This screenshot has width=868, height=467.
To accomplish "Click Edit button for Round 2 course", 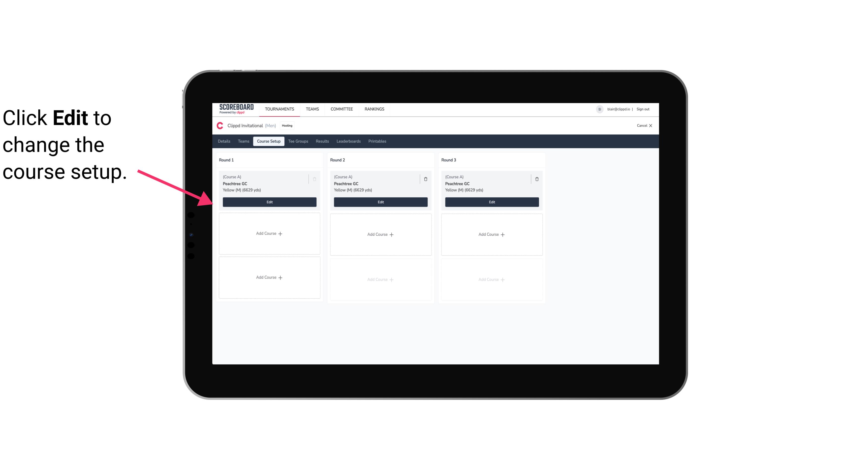I will tap(380, 201).
